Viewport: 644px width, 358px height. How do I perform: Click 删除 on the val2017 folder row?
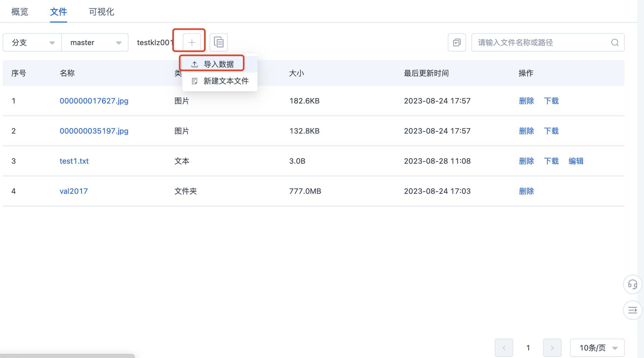tap(526, 191)
